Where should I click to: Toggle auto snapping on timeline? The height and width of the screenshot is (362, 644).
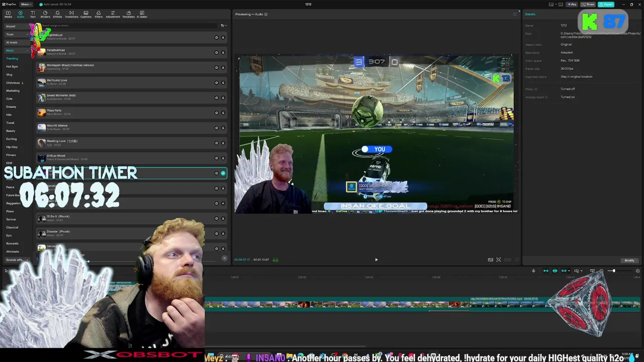pos(555,271)
